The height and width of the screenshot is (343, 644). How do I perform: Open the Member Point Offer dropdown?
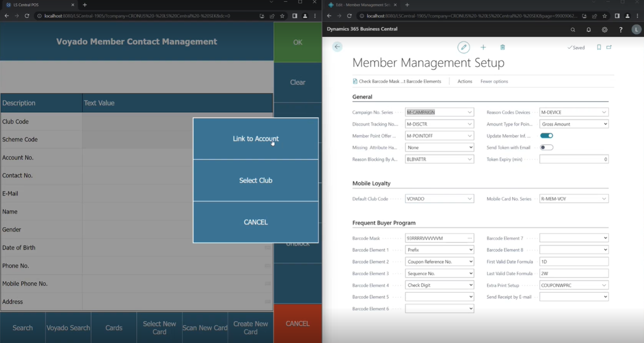click(469, 136)
